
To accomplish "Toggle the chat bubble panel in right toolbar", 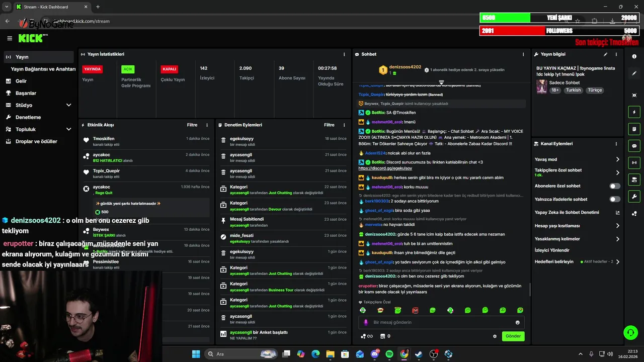I will (634, 146).
